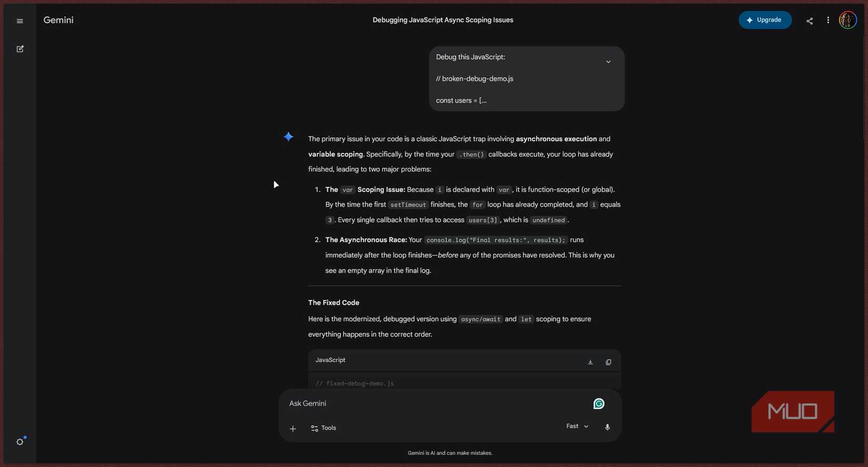Open the Fast model selector dropdown
This screenshot has width=868, height=467.
577,426
